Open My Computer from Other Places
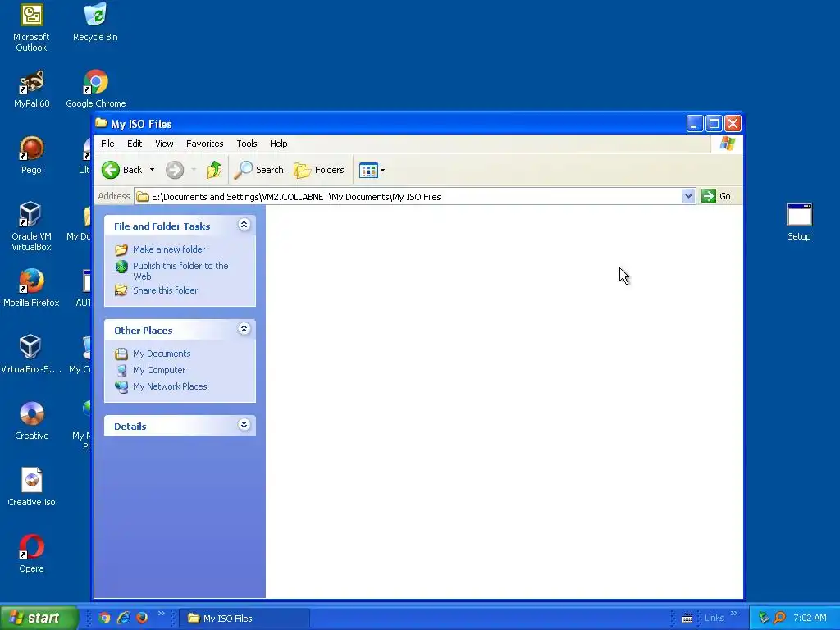 [159, 370]
